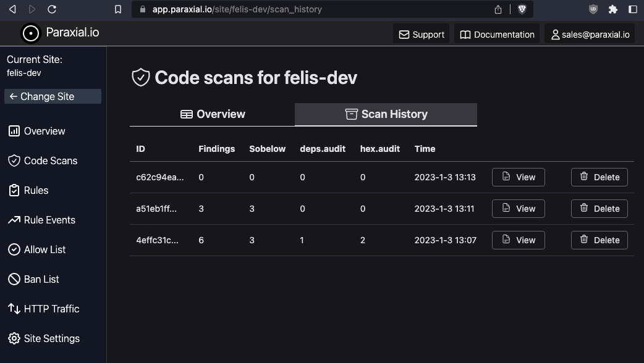Screen dimensions: 644x363
Task: Open the Brave Shields lion icon
Action: click(x=522, y=9)
